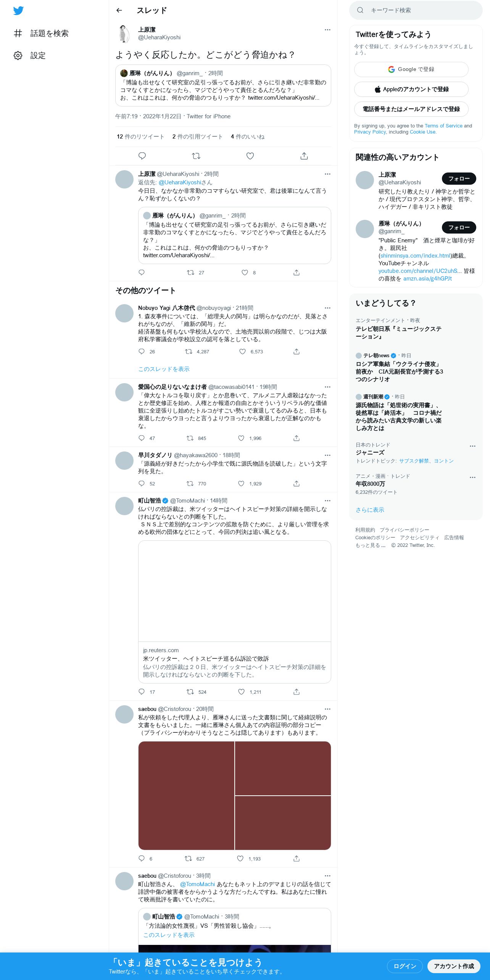Open the 上原潔 penguin profile avatar
The width and height of the screenshot is (490, 980).
(x=124, y=34)
